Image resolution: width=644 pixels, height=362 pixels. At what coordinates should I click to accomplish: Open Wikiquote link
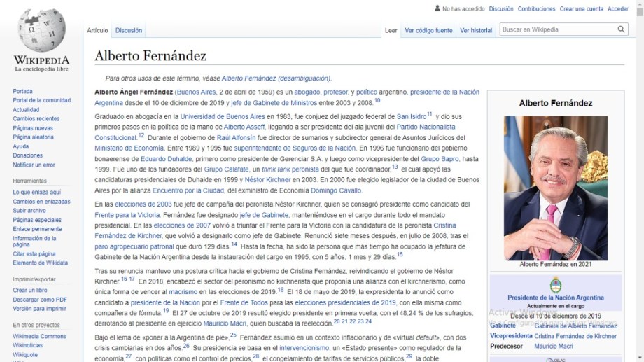click(25, 354)
